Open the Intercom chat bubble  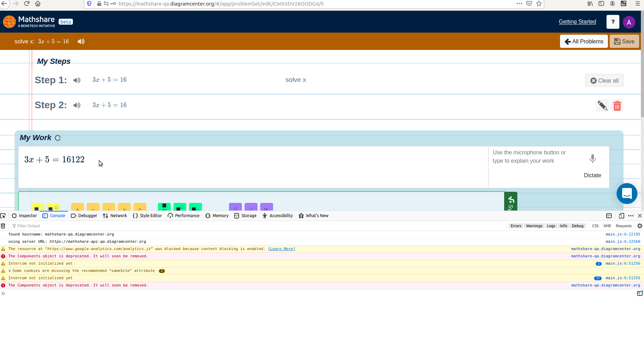click(627, 194)
